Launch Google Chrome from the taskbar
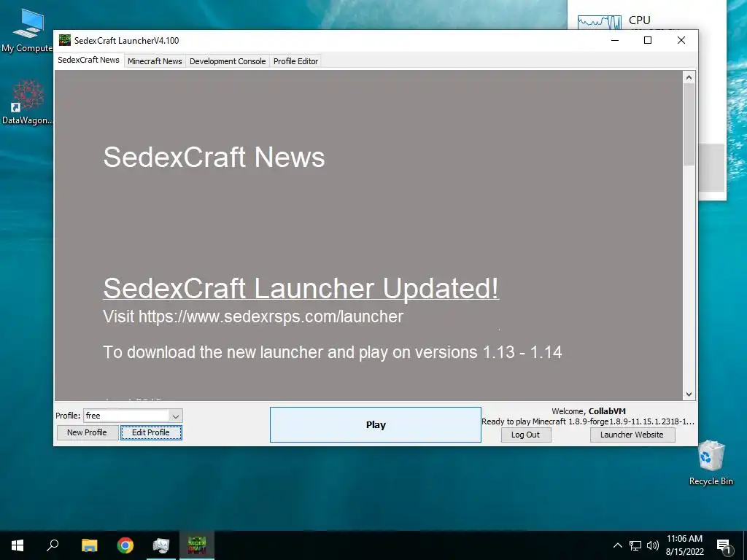The image size is (747, 560). (x=125, y=545)
